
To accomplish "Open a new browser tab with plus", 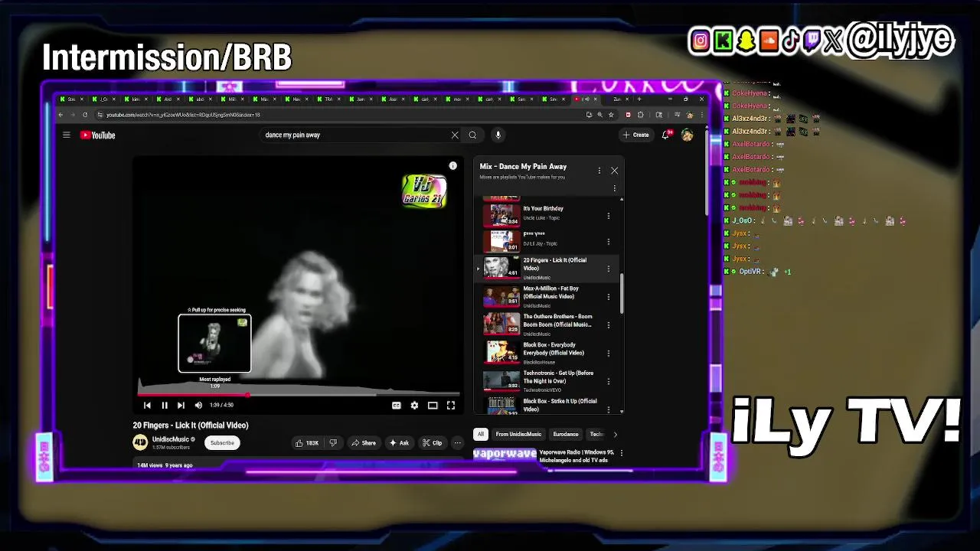I will point(639,99).
